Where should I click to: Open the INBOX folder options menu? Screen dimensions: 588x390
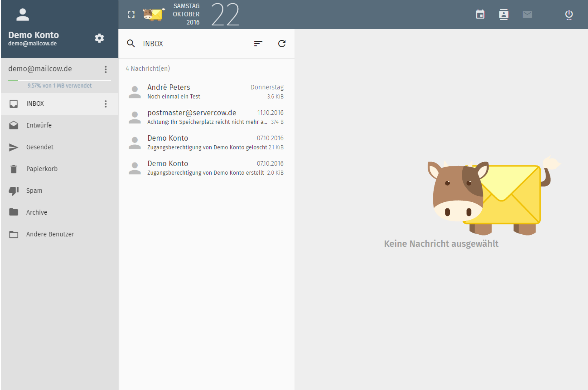tap(105, 104)
